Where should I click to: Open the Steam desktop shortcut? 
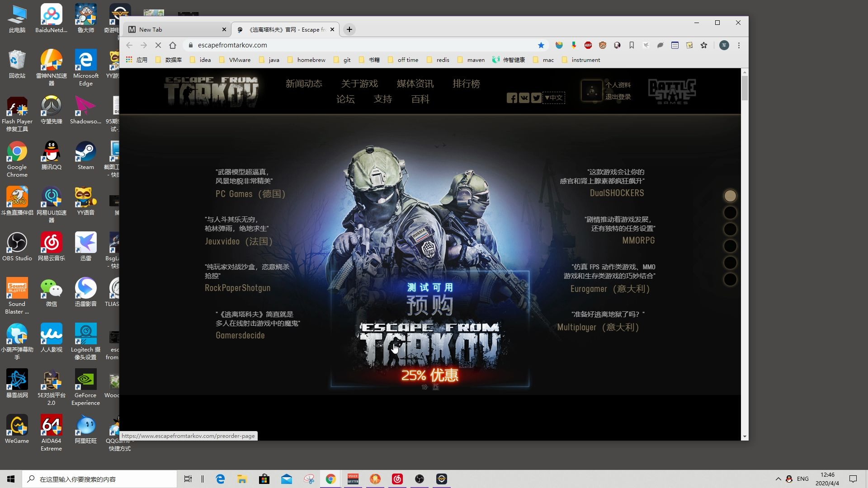(85, 156)
